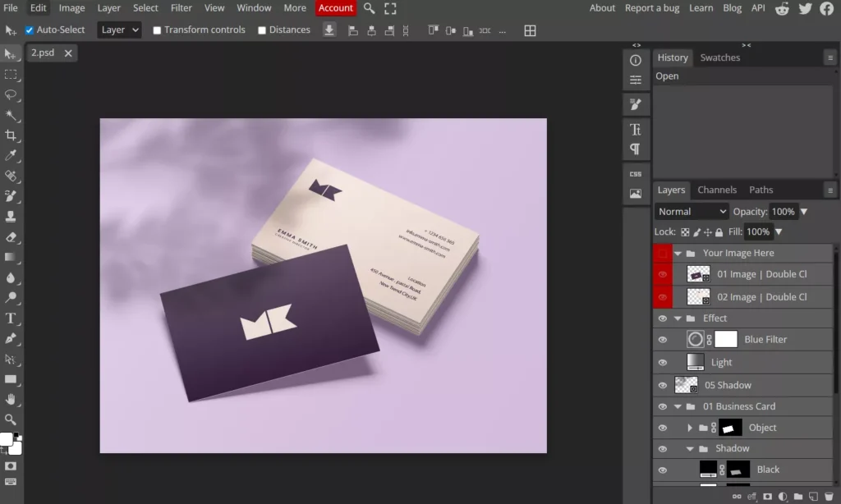Toggle fullscreen mode icon
841x504 pixels.
click(390, 8)
